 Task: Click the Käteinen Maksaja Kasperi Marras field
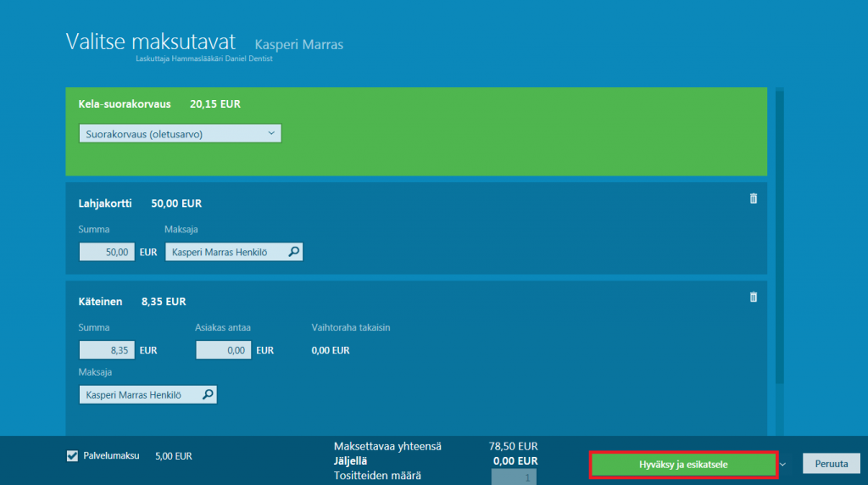[147, 394]
